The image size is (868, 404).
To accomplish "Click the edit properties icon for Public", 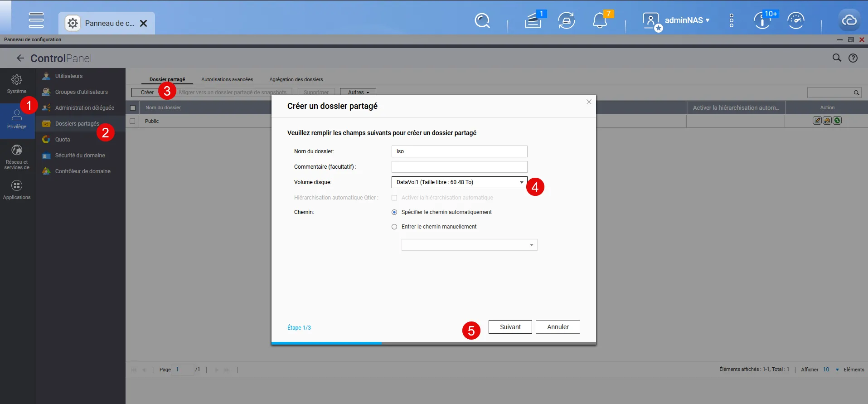I will (x=817, y=121).
